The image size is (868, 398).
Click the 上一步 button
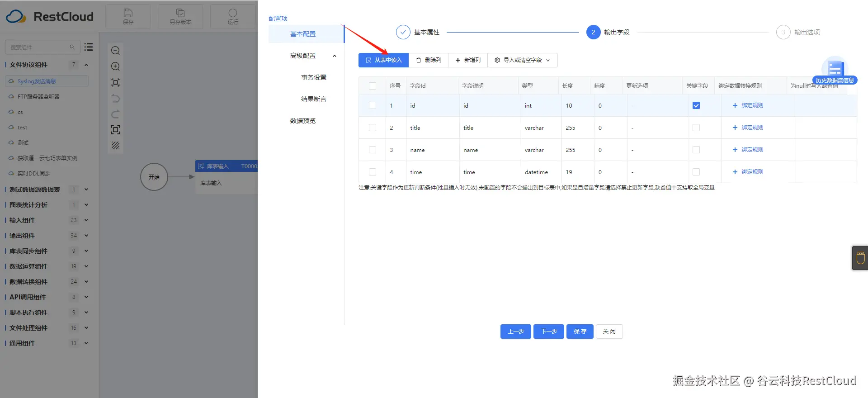[516, 332]
